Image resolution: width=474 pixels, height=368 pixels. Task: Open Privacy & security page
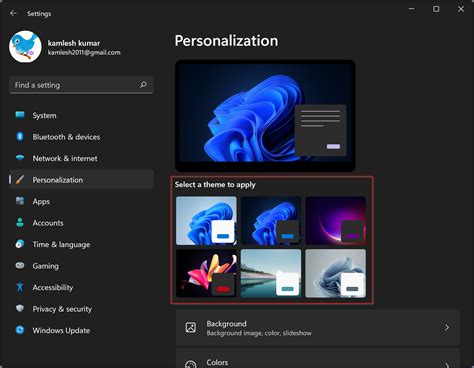(x=81, y=309)
